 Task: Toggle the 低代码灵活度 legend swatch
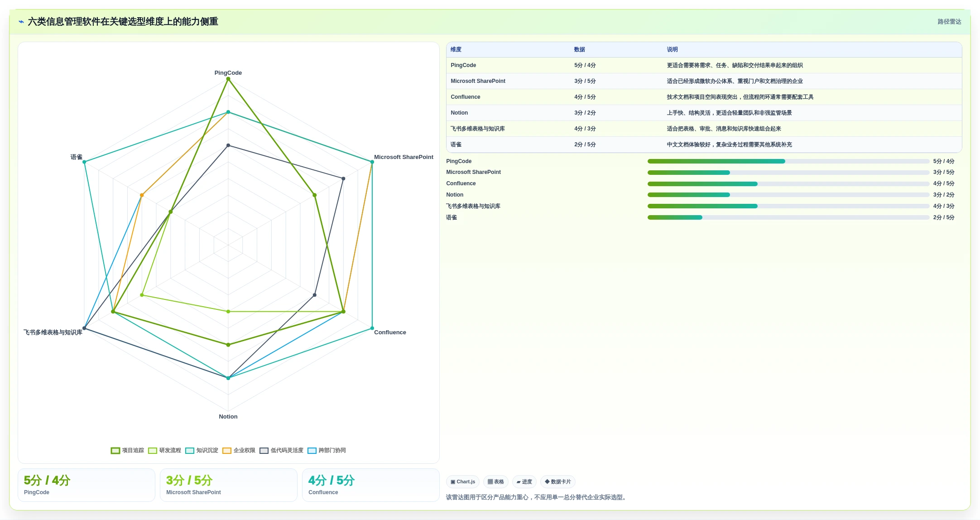264,451
